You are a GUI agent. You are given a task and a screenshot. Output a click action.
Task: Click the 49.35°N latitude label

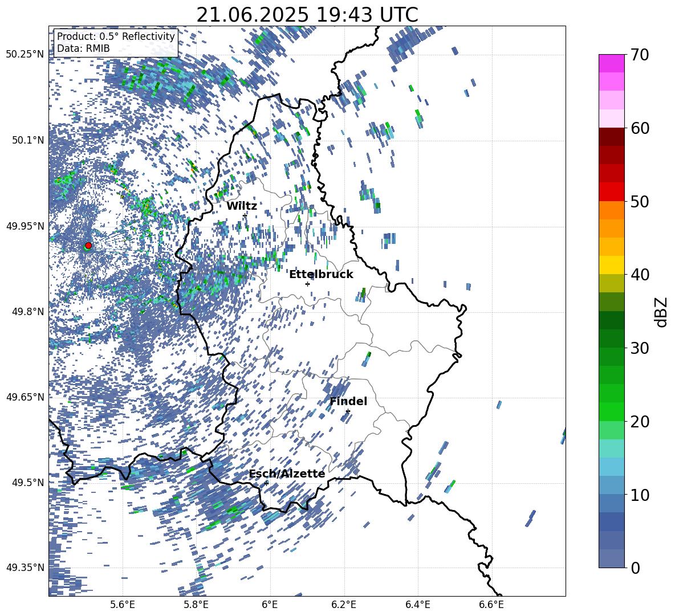[25, 568]
